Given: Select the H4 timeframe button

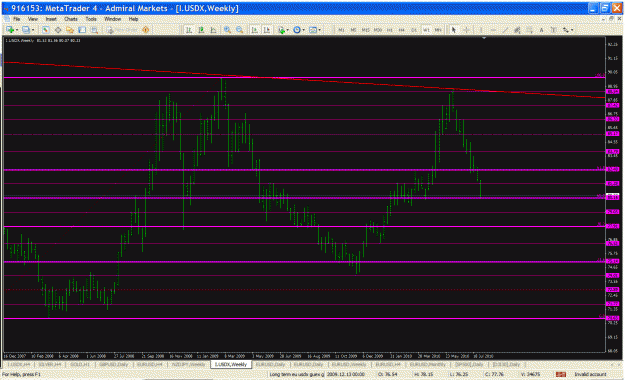Looking at the screenshot, I should pos(402,30).
